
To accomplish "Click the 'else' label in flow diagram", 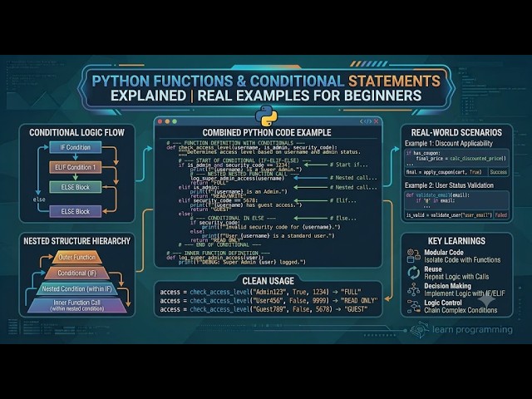I will click(39, 199).
